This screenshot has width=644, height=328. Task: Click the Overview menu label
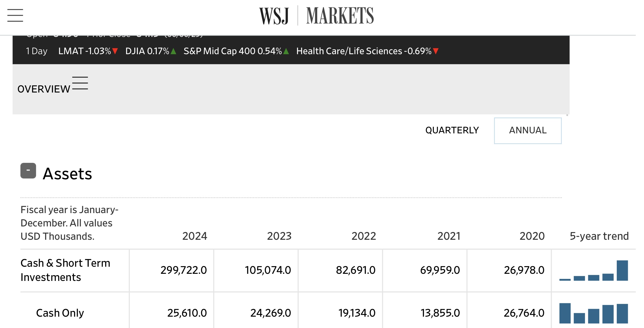click(x=44, y=89)
